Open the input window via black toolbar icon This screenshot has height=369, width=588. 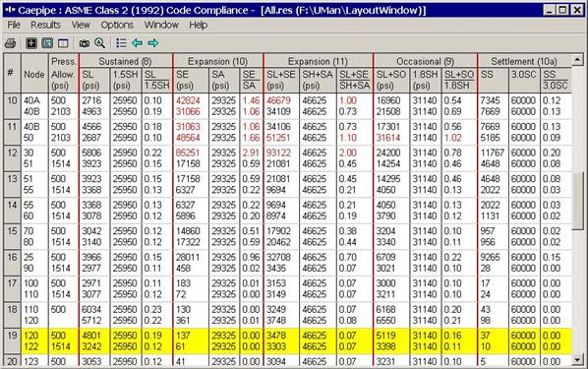[31, 43]
